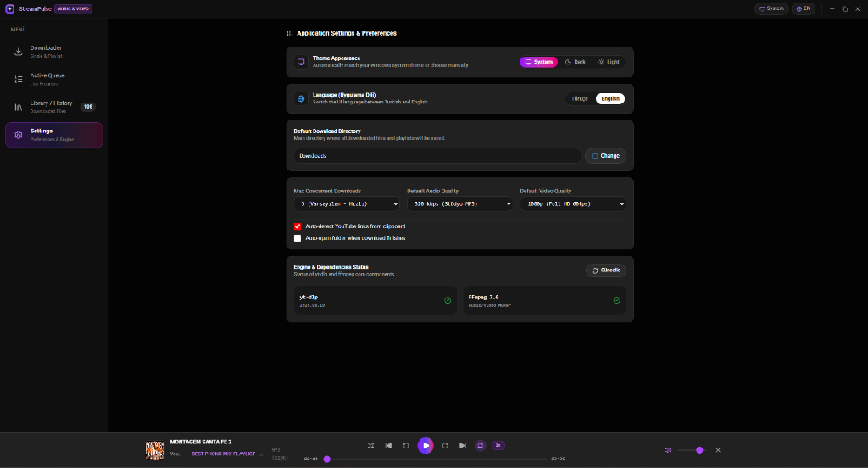Click the Change directory button

[605, 156]
